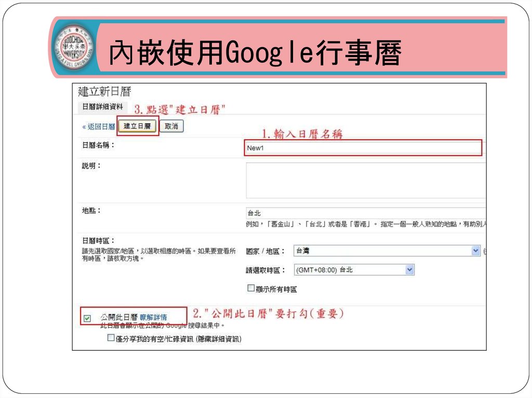Click the 取消 button

click(171, 126)
